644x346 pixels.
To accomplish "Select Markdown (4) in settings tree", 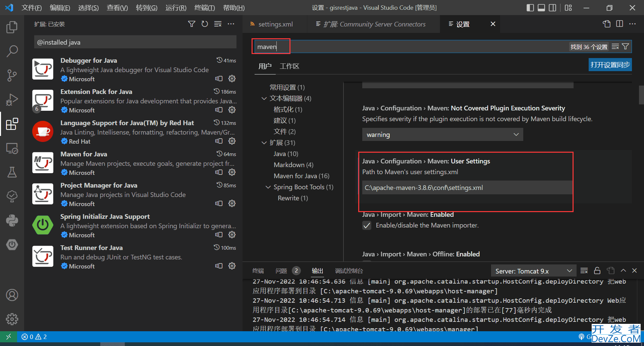I will 293,165.
